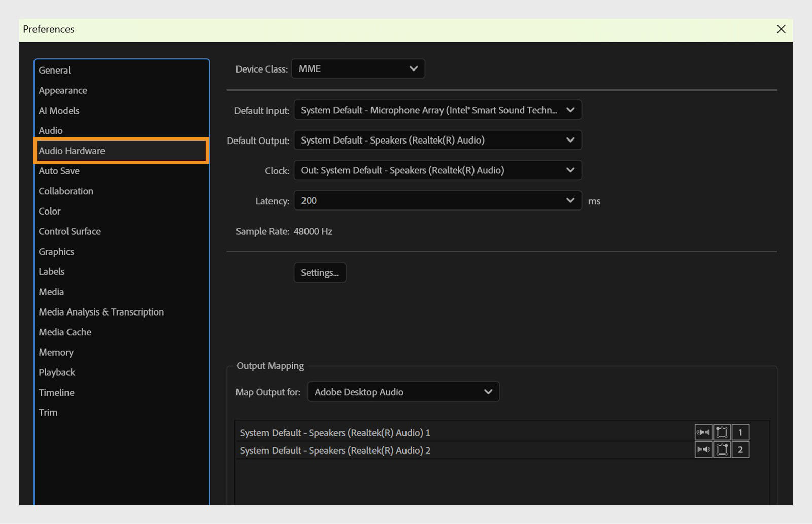
Task: Click right-channel speaker icon on second output row
Action: pos(703,449)
